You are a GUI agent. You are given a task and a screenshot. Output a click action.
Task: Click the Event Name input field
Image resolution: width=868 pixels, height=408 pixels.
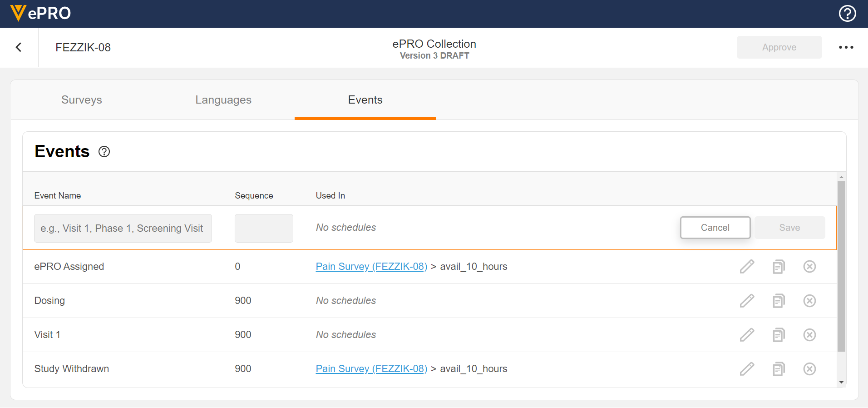point(123,228)
